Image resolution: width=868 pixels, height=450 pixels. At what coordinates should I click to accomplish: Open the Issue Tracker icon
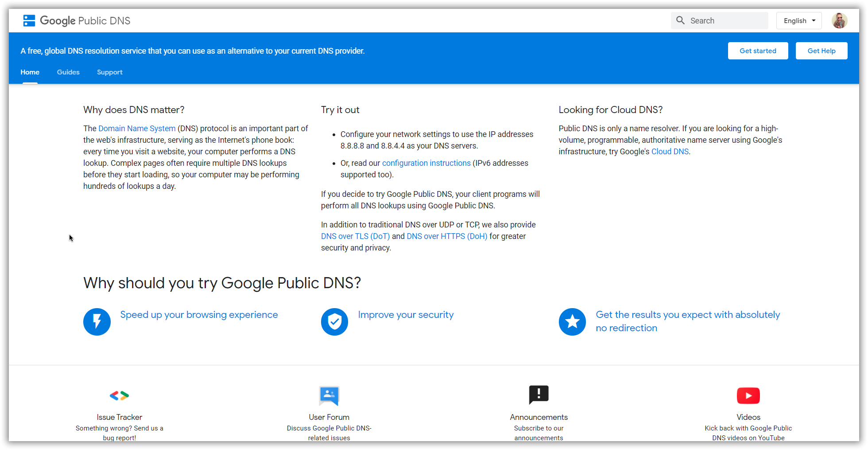pyautogui.click(x=119, y=395)
